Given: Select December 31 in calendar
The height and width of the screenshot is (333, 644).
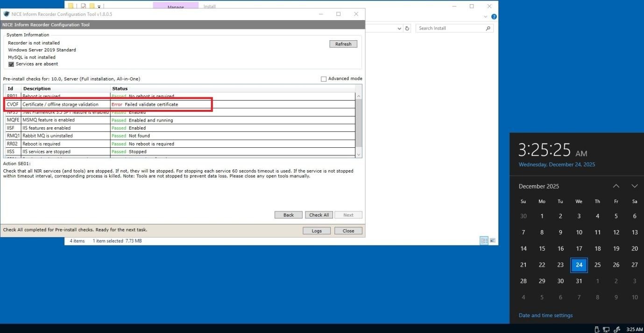Looking at the screenshot, I should pyautogui.click(x=579, y=281).
